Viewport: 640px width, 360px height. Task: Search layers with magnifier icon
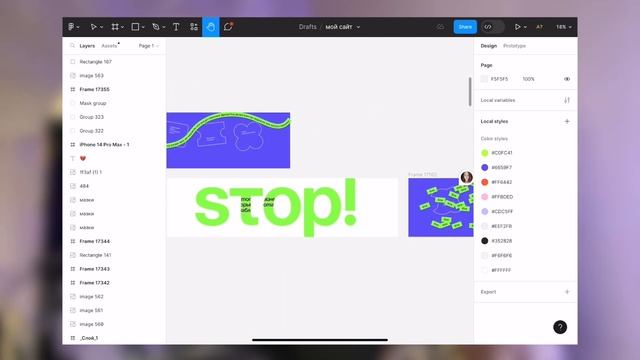point(72,46)
